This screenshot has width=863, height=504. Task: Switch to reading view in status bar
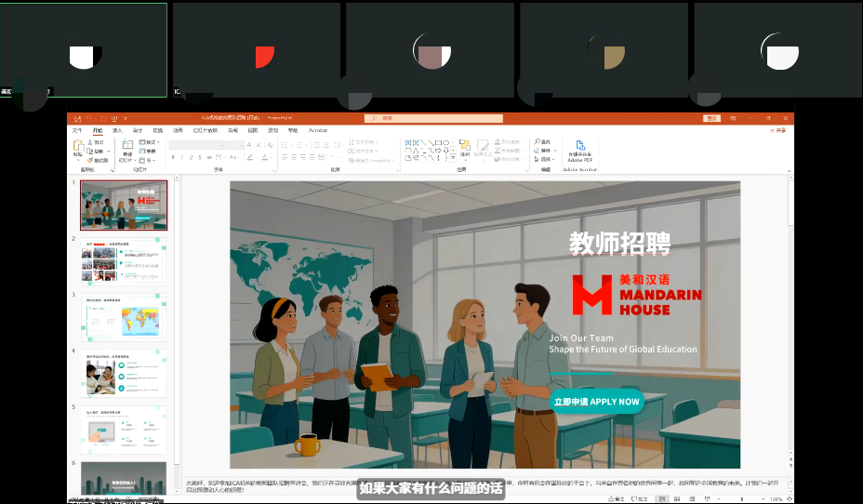pos(692,499)
